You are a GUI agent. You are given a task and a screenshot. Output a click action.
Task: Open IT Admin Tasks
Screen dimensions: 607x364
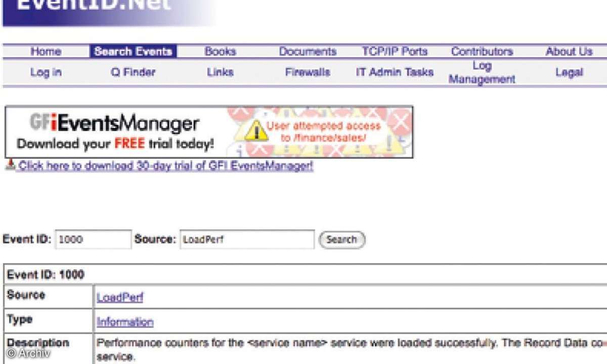(x=395, y=72)
